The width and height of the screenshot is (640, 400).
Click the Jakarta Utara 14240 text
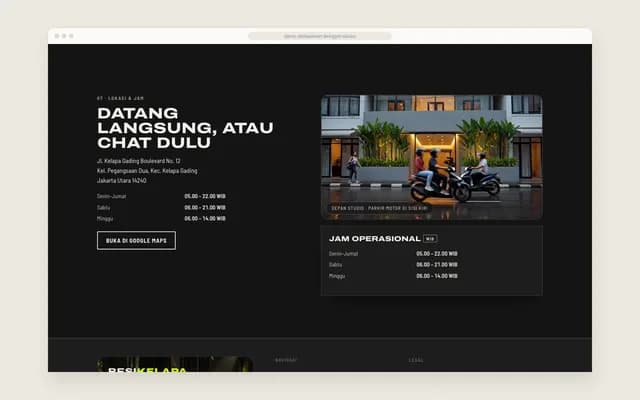pyautogui.click(x=122, y=180)
